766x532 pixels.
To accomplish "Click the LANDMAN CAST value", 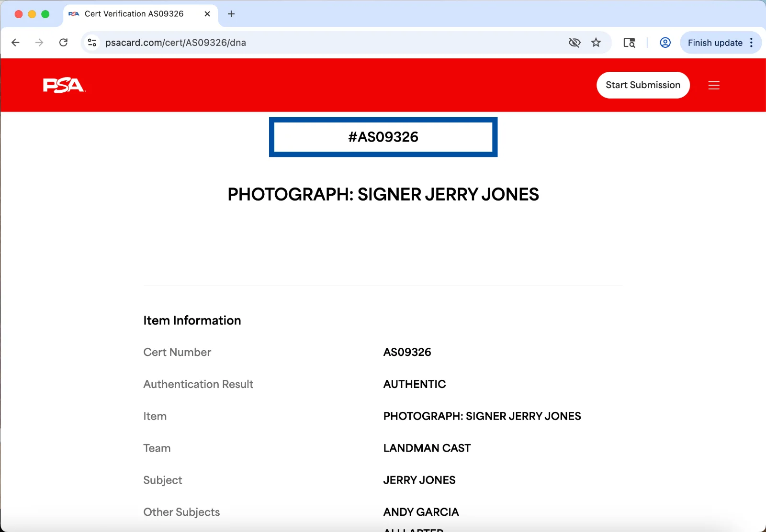I will click(x=427, y=448).
